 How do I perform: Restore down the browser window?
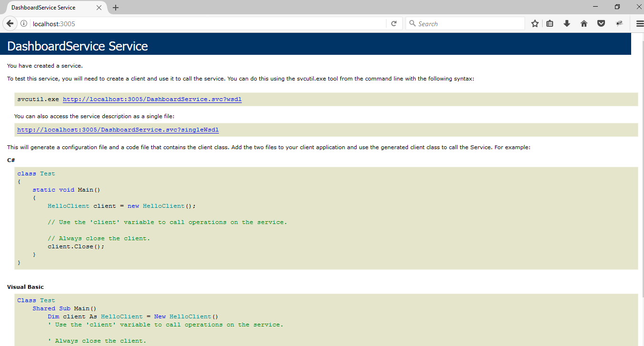(x=617, y=7)
